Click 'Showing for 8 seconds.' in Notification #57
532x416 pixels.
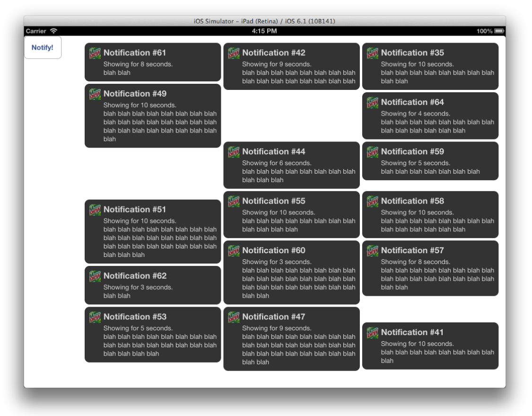[415, 262]
